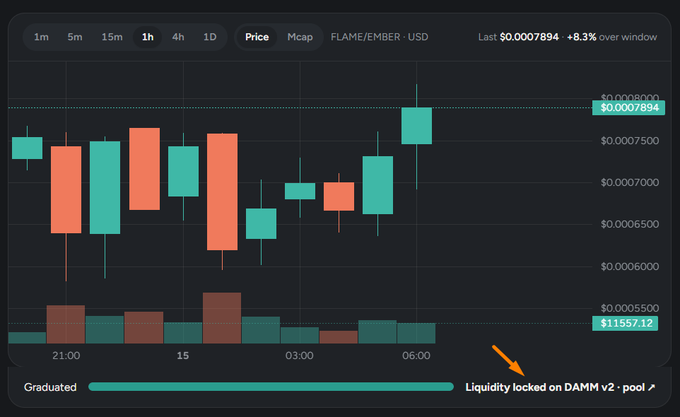Switch chart to 4h candles
The width and height of the screenshot is (680, 417).
point(178,37)
